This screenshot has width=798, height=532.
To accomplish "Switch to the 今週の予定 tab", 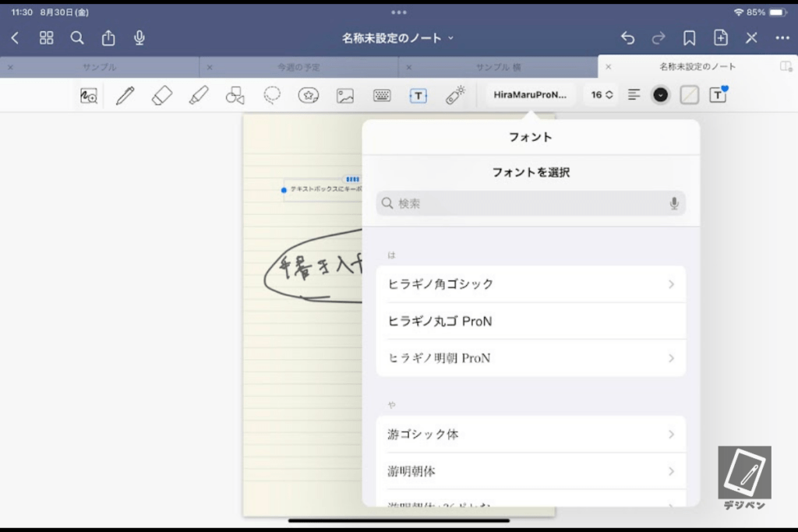I will click(x=299, y=67).
